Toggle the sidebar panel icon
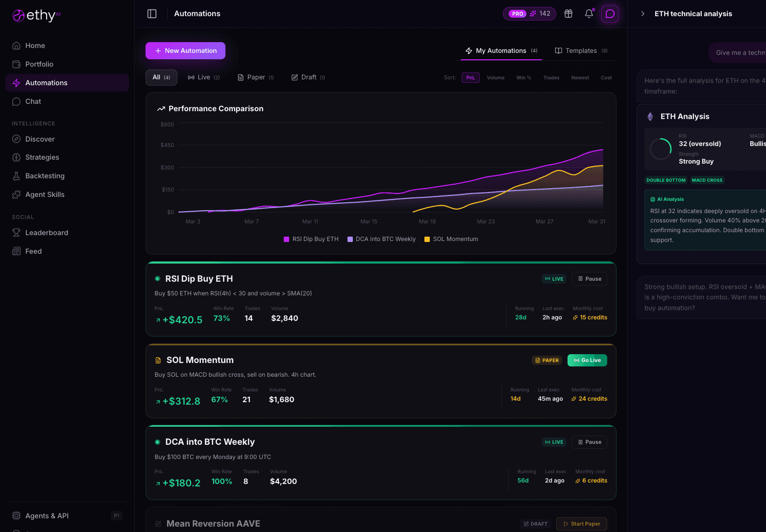 pyautogui.click(x=152, y=14)
